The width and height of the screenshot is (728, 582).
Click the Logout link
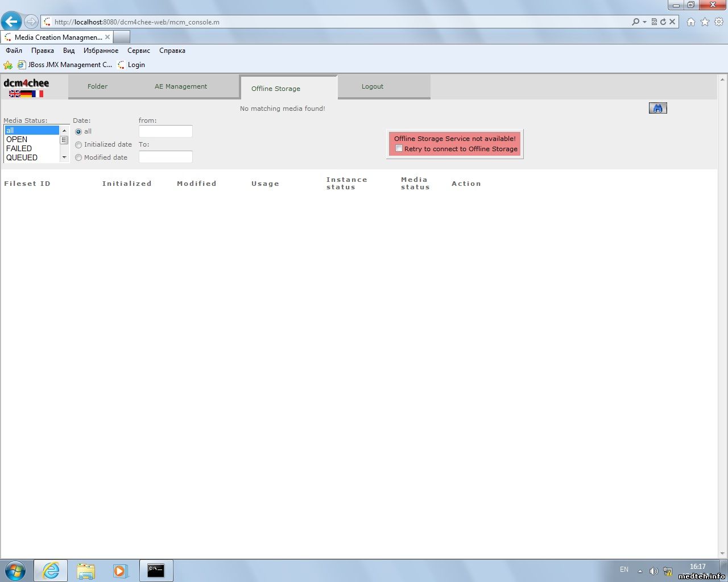373,86
